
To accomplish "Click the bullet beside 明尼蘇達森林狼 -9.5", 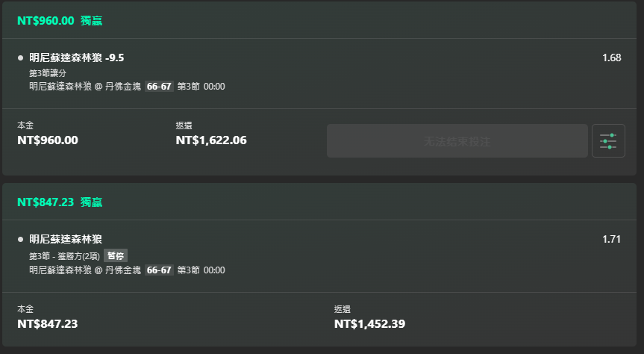I will [21, 58].
